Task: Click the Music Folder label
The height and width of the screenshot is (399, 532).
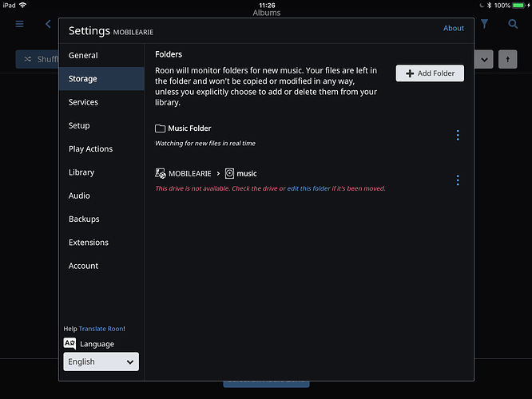Action: (x=189, y=128)
